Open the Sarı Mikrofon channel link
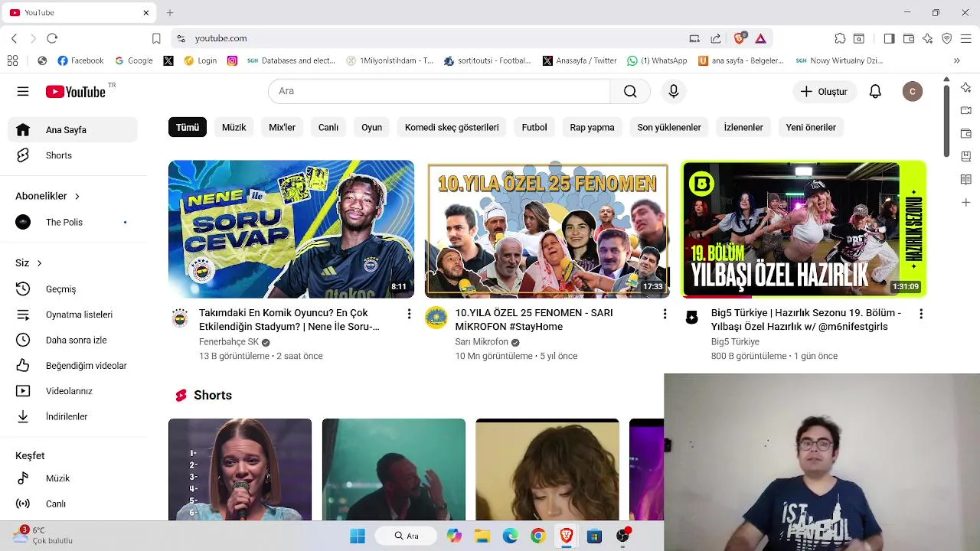The image size is (980, 551). click(x=482, y=342)
